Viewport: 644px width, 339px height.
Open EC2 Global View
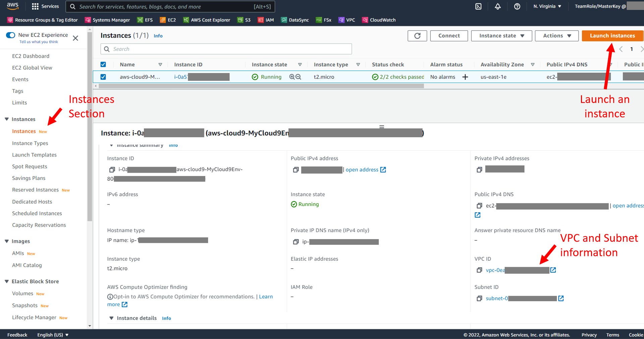(x=32, y=68)
